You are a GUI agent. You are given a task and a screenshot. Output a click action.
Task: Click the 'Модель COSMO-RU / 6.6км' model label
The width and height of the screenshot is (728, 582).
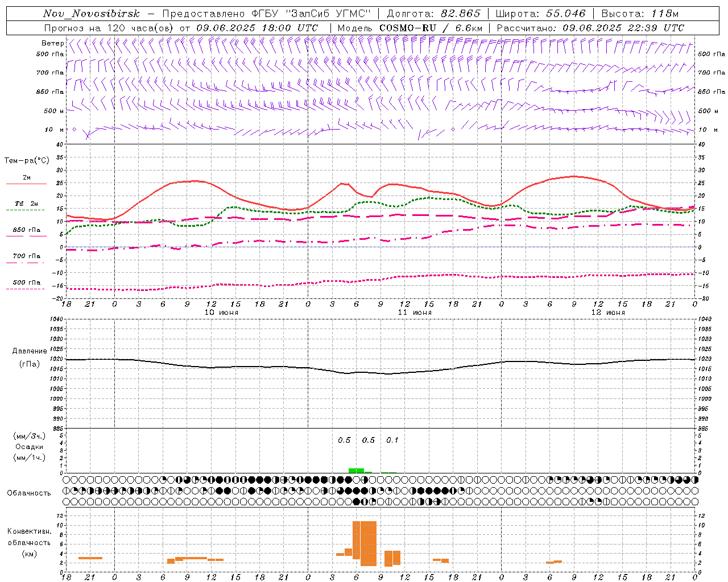[409, 28]
